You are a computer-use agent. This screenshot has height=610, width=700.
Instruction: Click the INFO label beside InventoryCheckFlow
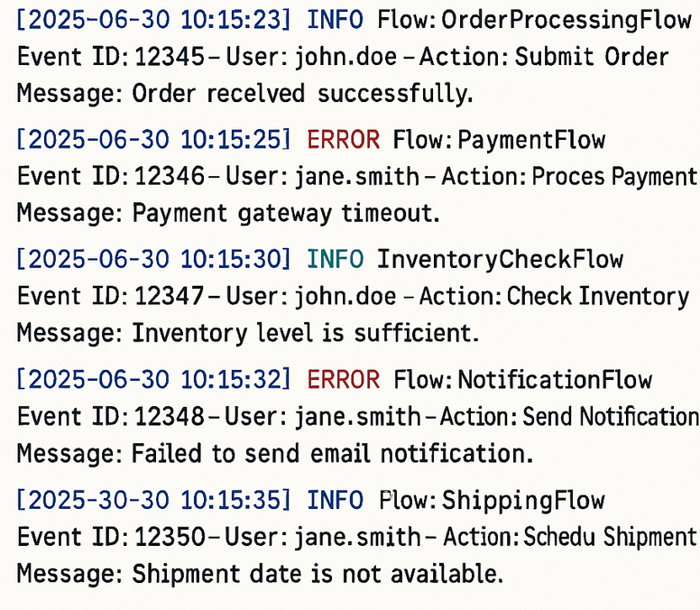coord(336,259)
